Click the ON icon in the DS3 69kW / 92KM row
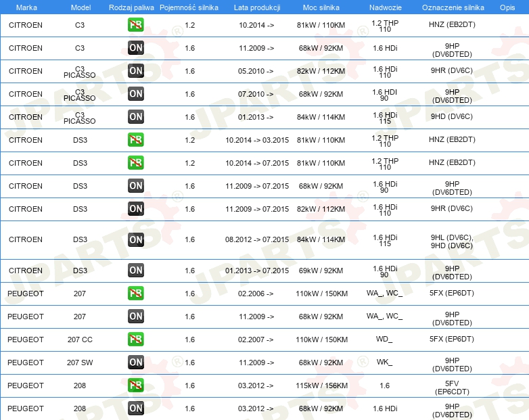529x420 pixels. (x=135, y=271)
